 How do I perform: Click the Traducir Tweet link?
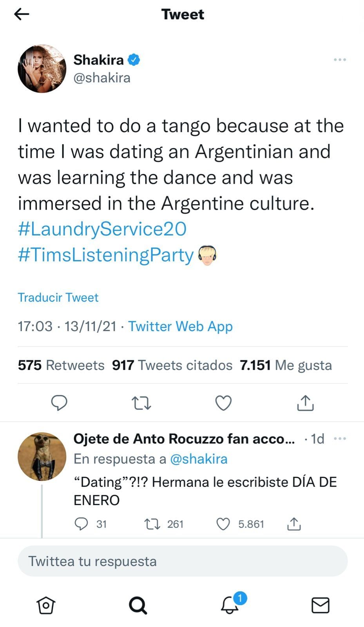58,297
